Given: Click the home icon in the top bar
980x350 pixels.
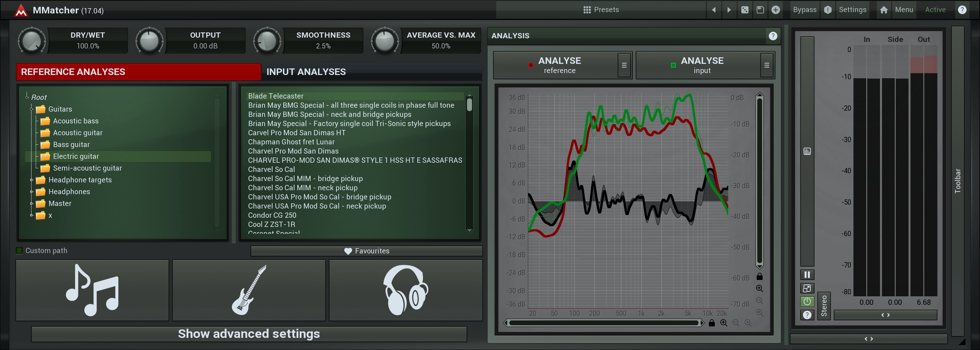Looking at the screenshot, I should coord(883,10).
